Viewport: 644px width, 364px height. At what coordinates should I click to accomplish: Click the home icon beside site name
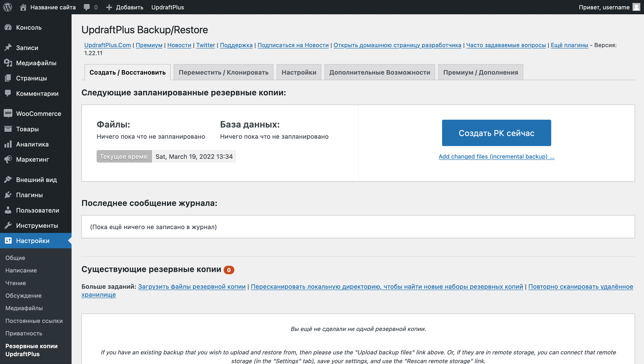click(x=23, y=7)
